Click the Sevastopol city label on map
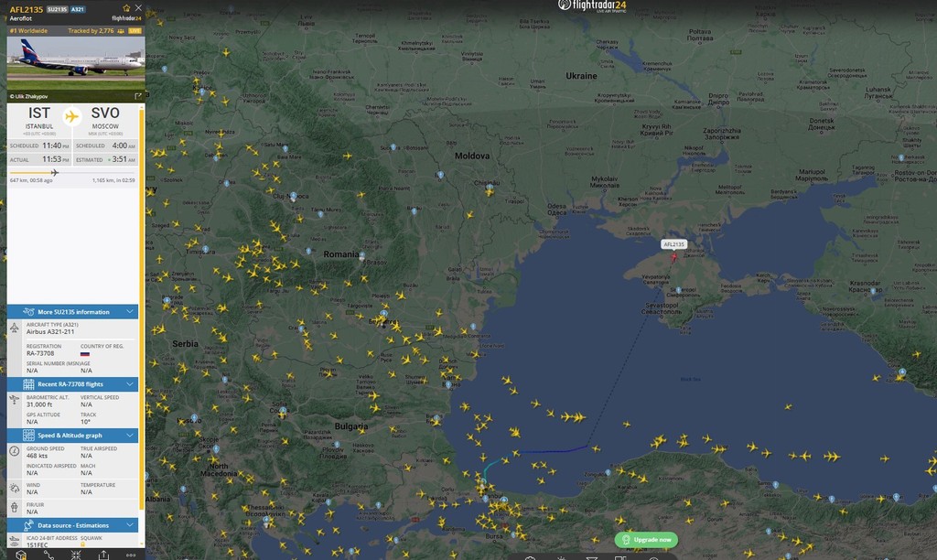Image resolution: width=937 pixels, height=560 pixels. [662, 308]
